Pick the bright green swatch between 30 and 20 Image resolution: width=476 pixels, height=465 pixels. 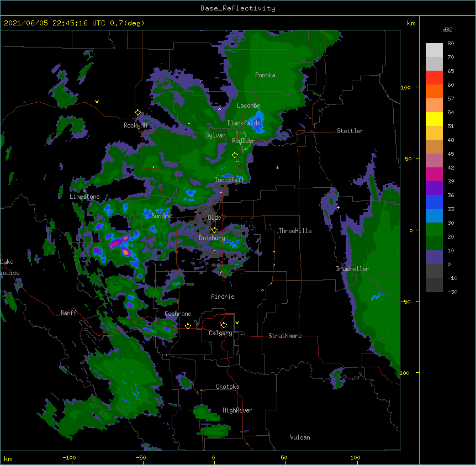coord(434,230)
